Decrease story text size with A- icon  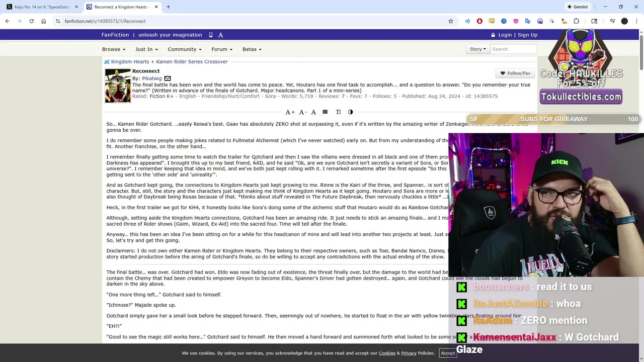[x=302, y=112]
